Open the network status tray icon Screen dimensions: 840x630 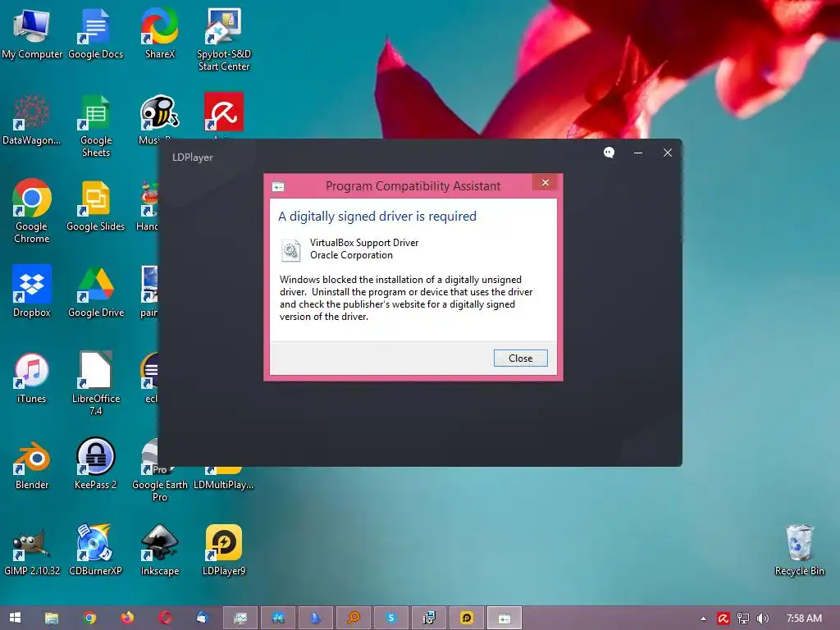tap(743, 619)
